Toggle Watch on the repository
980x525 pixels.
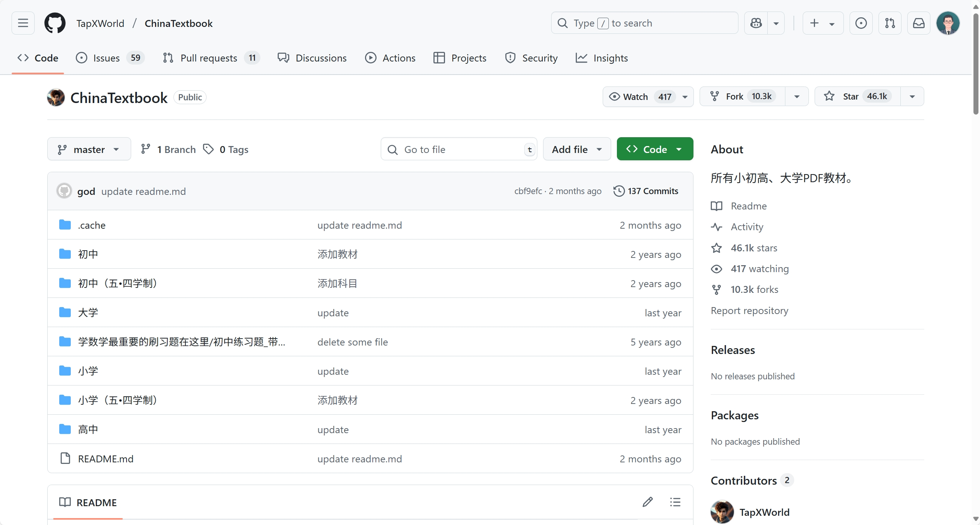(648, 96)
